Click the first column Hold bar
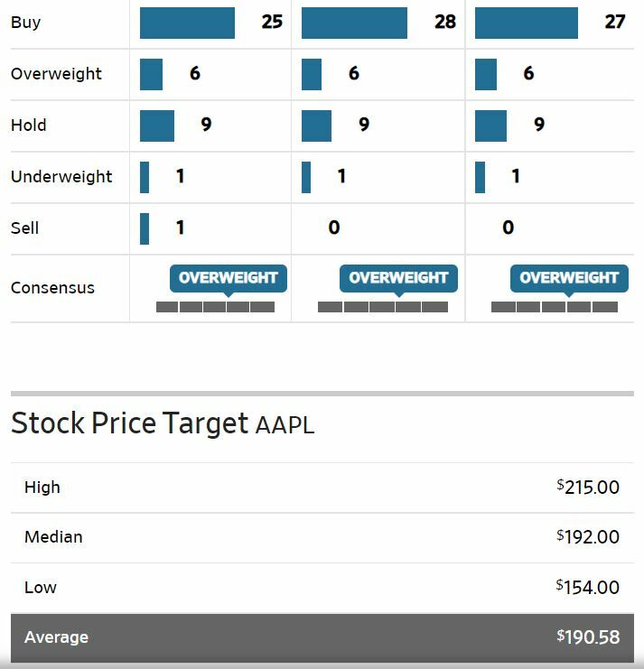644x669 pixels. point(156,125)
